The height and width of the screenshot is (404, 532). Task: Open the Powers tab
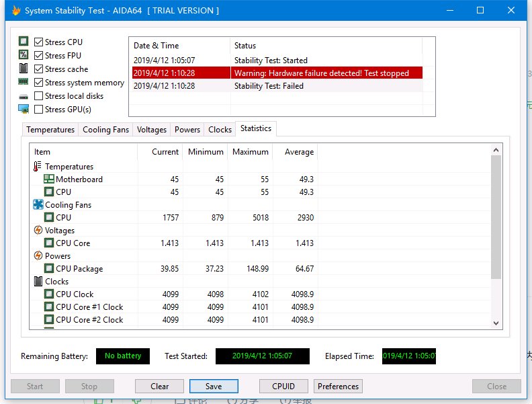click(187, 130)
